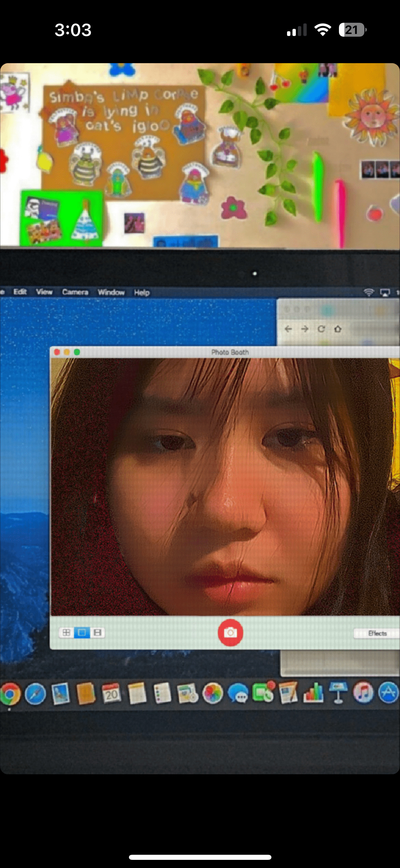Screen dimensions: 400x868
Task: Open the App Store dock icon
Action: click(389, 693)
